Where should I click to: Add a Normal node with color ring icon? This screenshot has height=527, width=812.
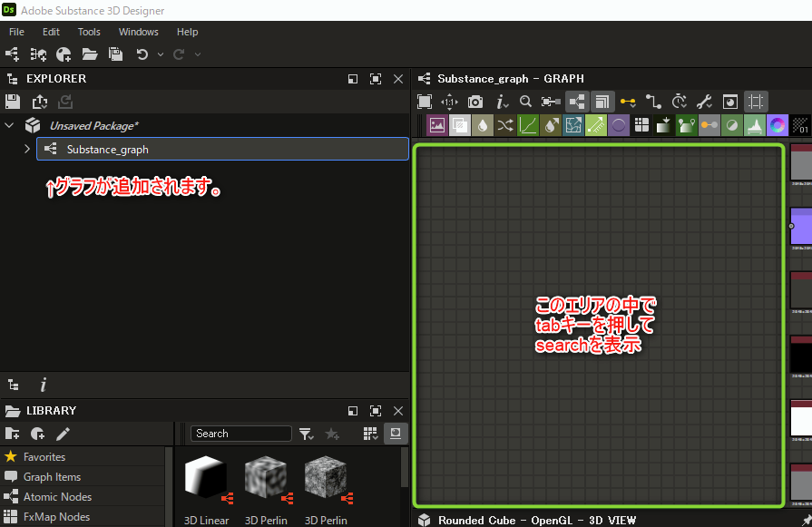click(x=778, y=125)
